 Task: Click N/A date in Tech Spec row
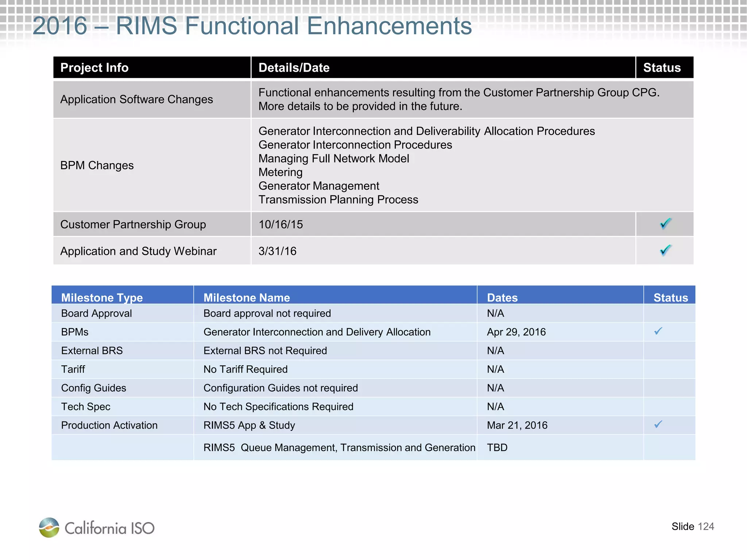[495, 407]
